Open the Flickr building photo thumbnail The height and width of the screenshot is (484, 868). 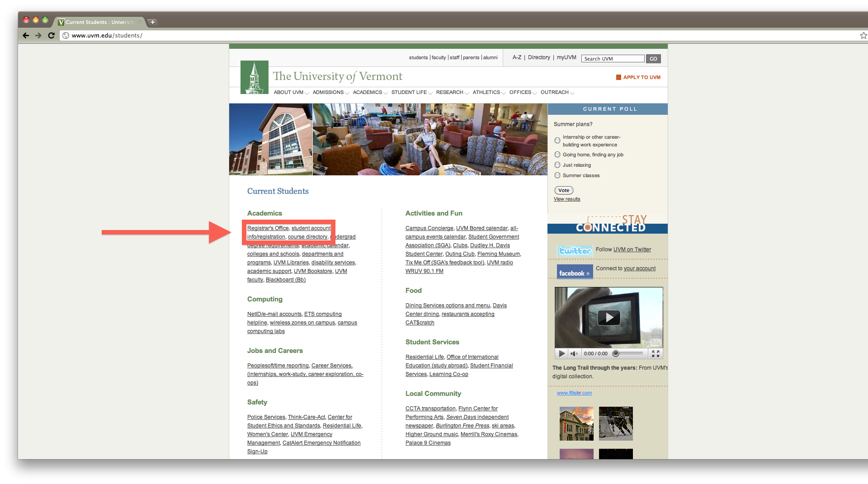[576, 423]
